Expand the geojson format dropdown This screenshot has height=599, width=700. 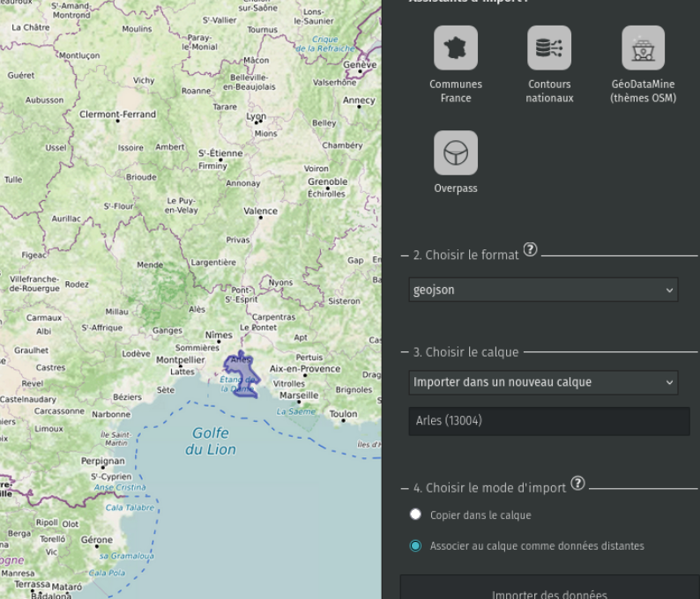click(x=543, y=290)
